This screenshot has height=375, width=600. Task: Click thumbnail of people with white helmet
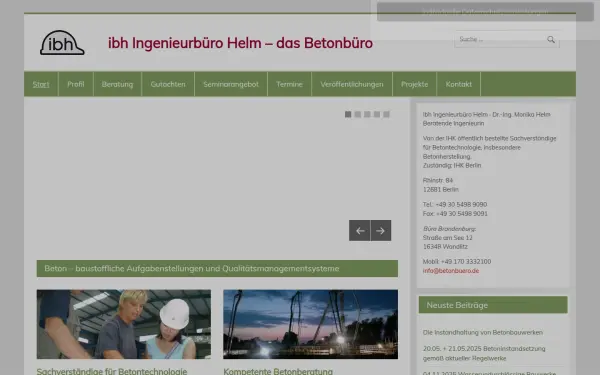[x=124, y=324]
